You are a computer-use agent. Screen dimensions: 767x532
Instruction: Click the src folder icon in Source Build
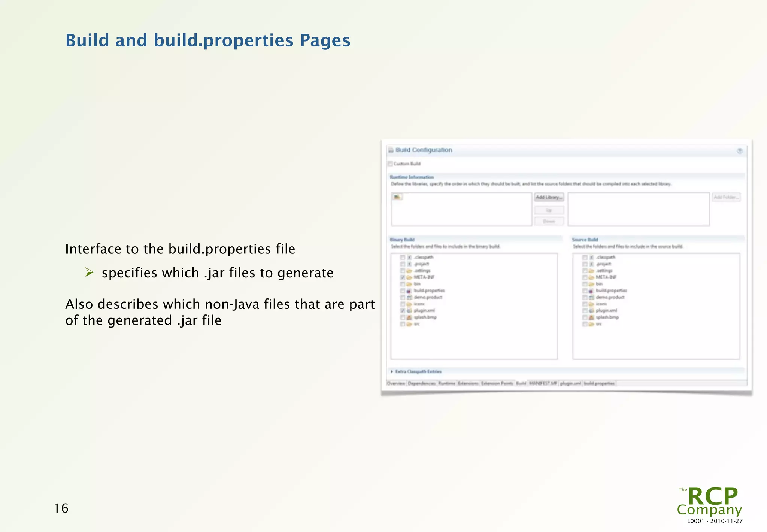click(x=591, y=324)
